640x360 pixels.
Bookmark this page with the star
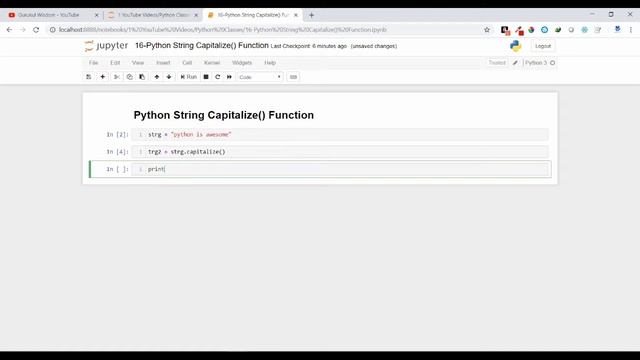coord(487,30)
